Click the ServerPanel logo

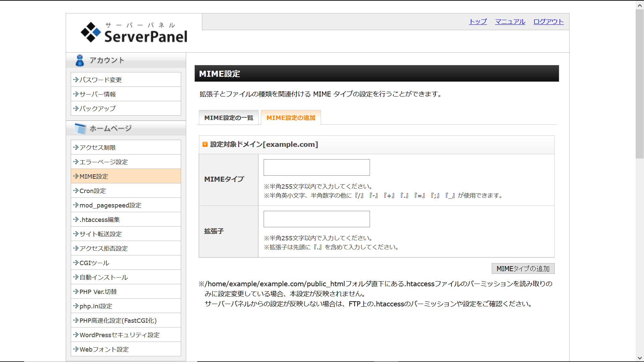[134, 33]
